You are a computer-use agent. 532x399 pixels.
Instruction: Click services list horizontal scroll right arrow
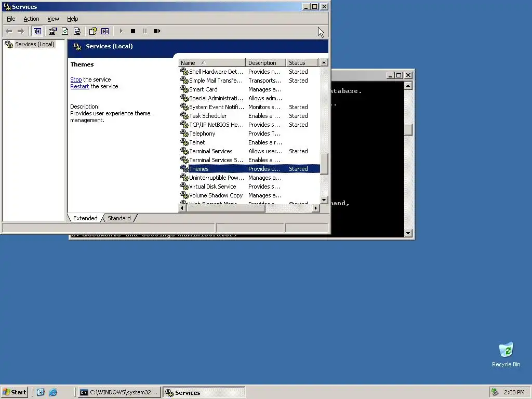click(316, 208)
